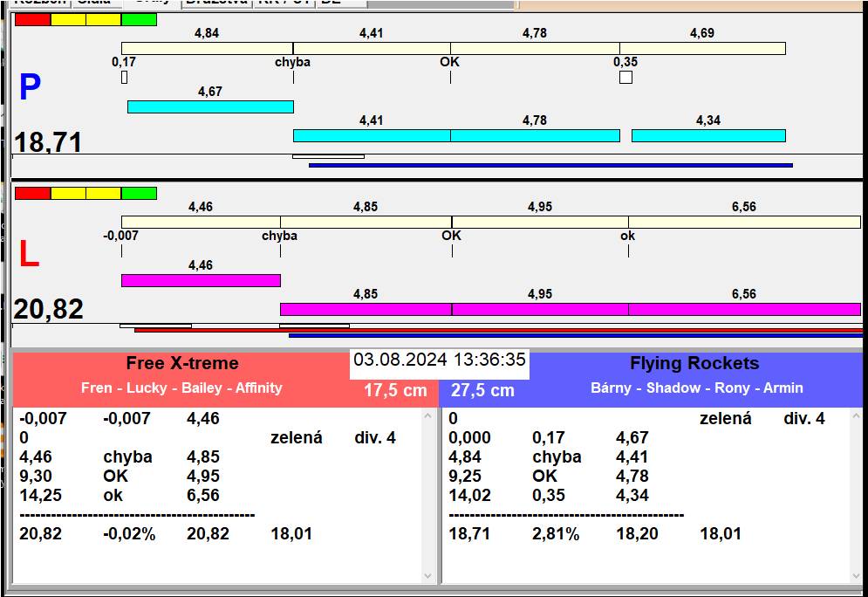Image resolution: width=868 pixels, height=597 pixels.
Task: Select cream segment 4,78 in lane P
Action: (535, 48)
